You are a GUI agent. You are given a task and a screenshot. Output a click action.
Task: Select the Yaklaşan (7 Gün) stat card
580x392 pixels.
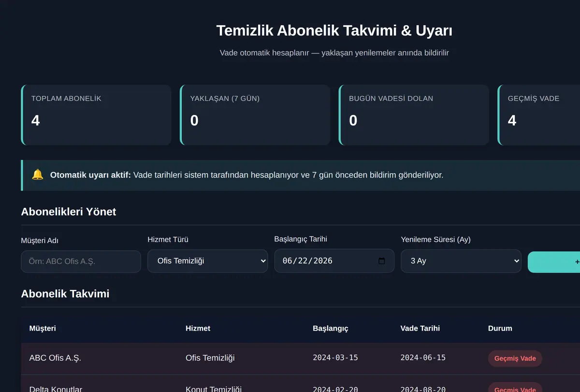point(255,115)
